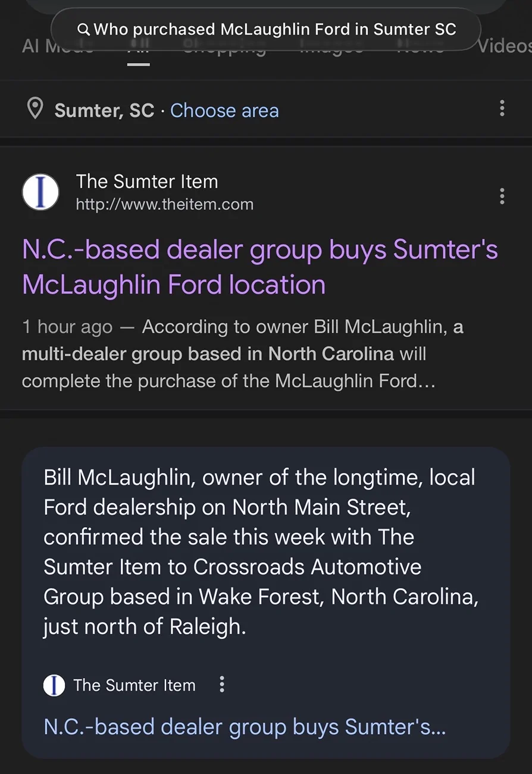This screenshot has width=532, height=774.
Task: Tap The Sumter Item site name above the URL
Action: click(147, 182)
